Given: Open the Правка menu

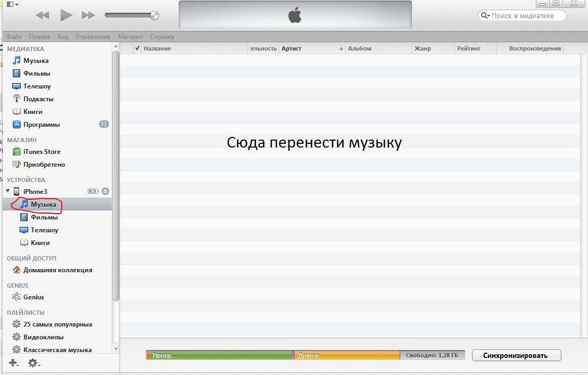Looking at the screenshot, I should pos(39,36).
